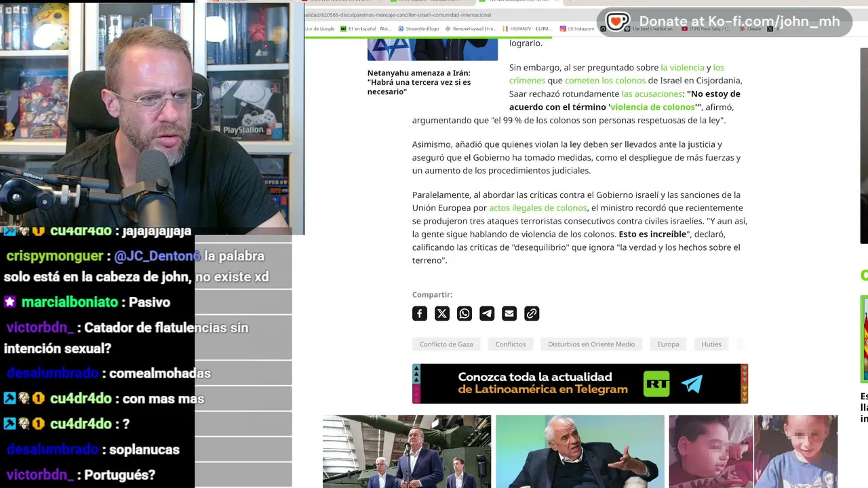Open the 'Conflicto de Gaza' tag
This screenshot has width=868, height=488.
[x=446, y=344]
